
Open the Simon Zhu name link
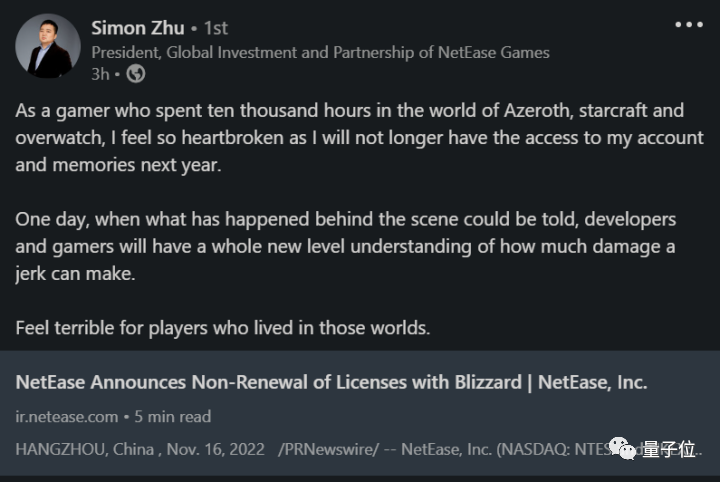(138, 27)
